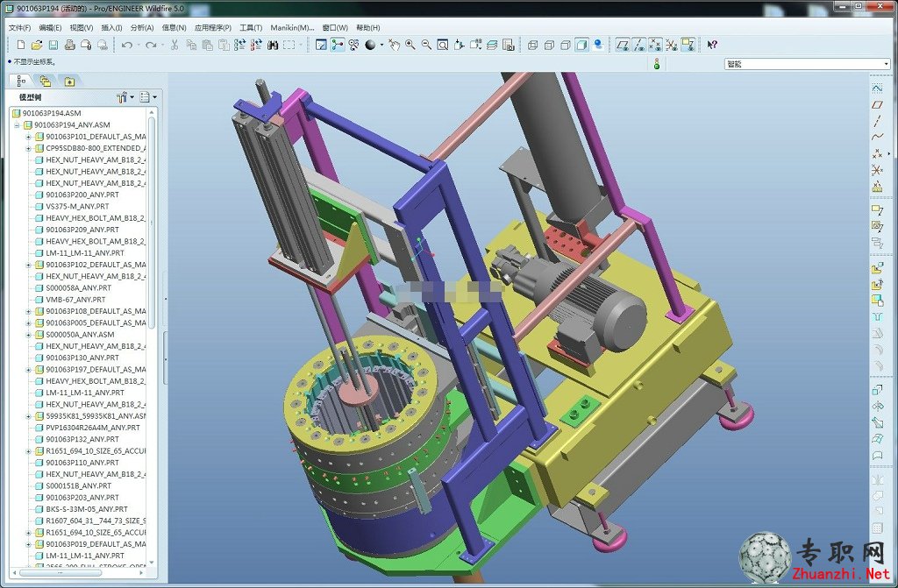
Task: Click the spin center toggle icon
Action: point(338,45)
